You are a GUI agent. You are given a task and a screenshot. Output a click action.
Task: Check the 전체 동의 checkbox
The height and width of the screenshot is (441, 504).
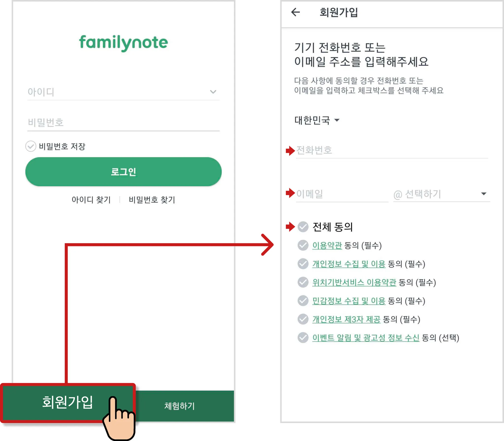(x=303, y=227)
